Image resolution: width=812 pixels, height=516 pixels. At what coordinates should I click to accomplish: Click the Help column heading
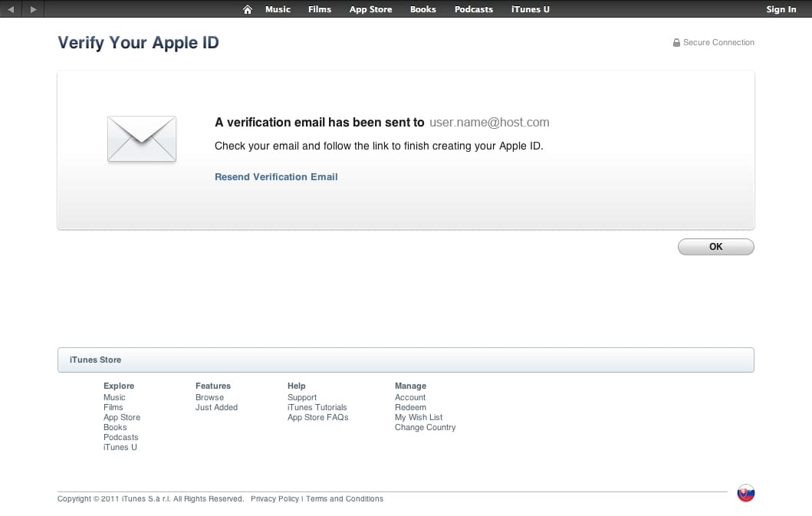pos(296,386)
